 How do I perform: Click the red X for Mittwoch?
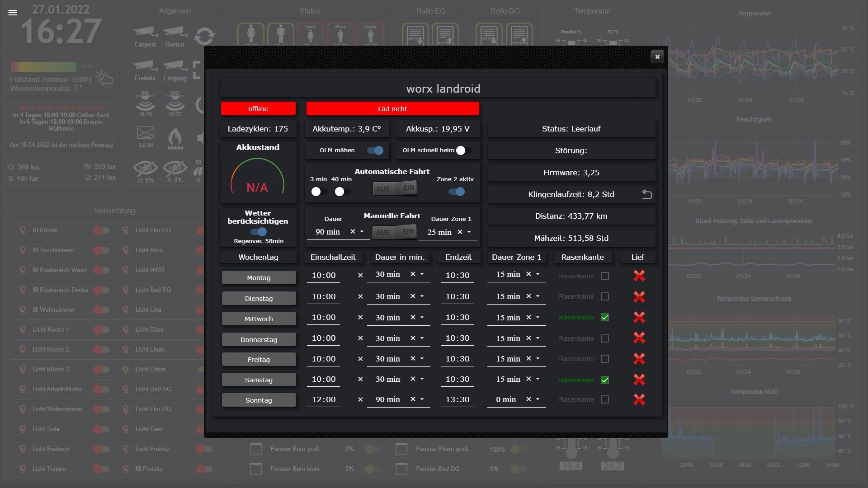click(639, 317)
